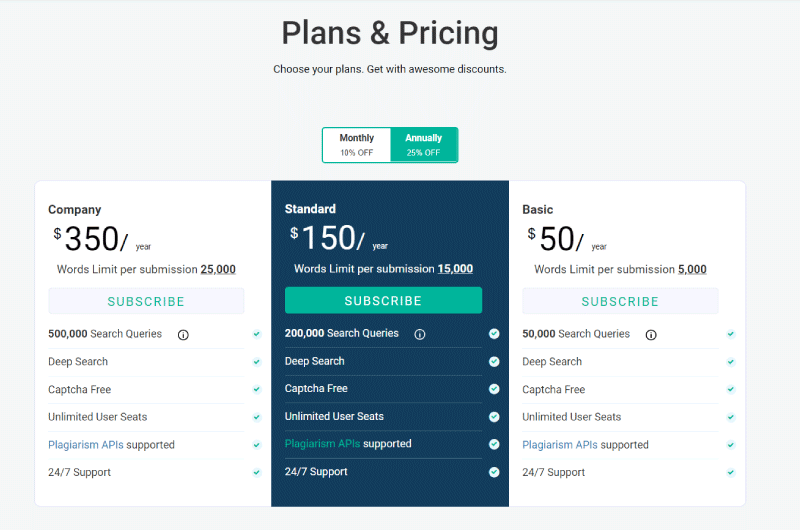Open Plagiarism APIs link in Standard plan
800x530 pixels.
[322, 444]
